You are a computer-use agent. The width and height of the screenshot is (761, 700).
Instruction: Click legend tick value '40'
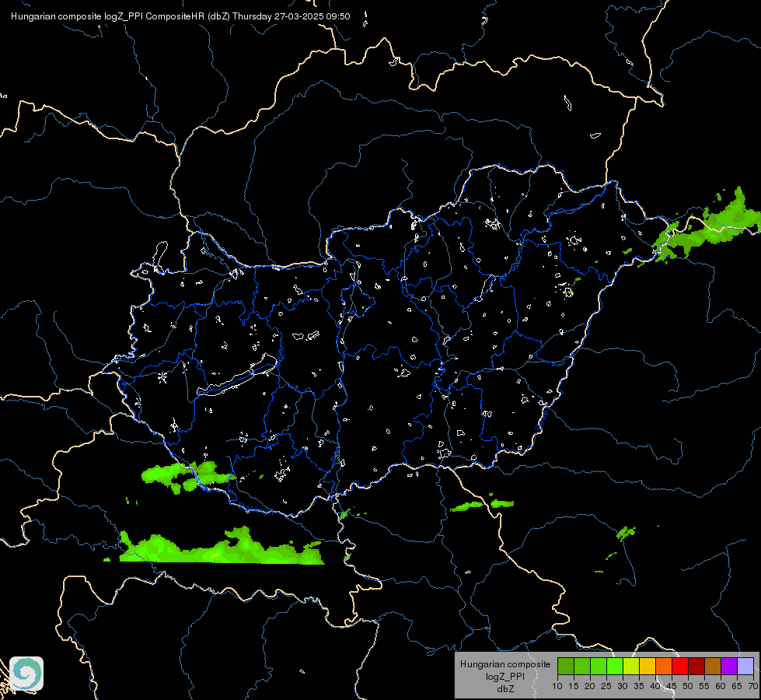click(655, 687)
